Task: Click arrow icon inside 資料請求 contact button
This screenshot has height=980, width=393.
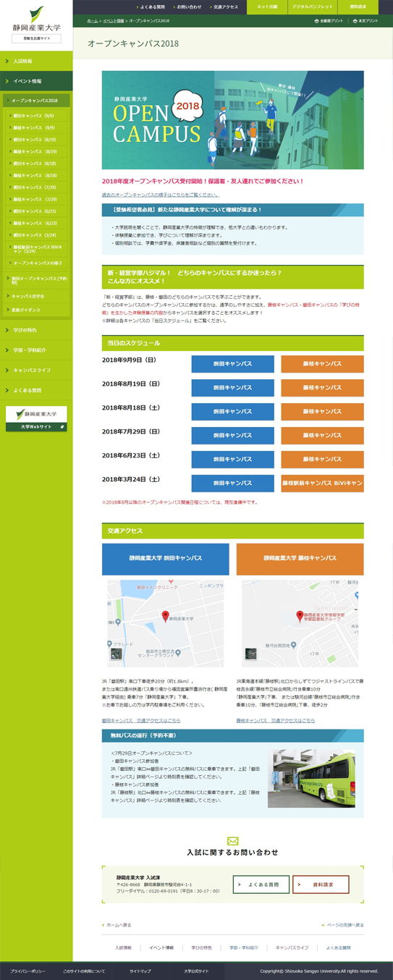Action: click(300, 884)
